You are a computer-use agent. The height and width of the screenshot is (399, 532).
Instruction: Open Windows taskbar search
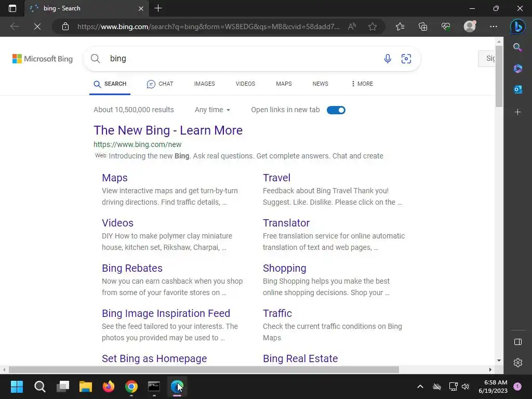pos(39,387)
